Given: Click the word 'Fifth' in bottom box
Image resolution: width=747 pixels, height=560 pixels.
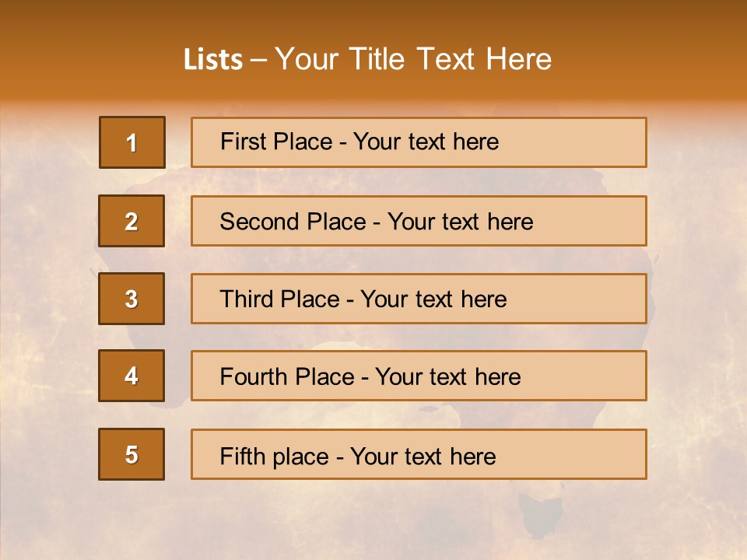Looking at the screenshot, I should (242, 456).
